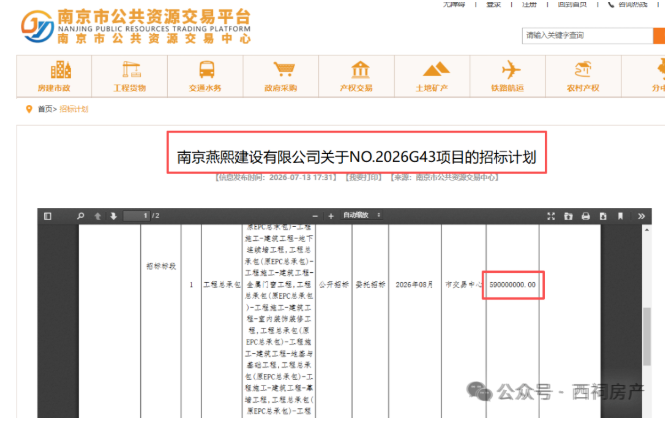Open 交通水务 category

[205, 76]
